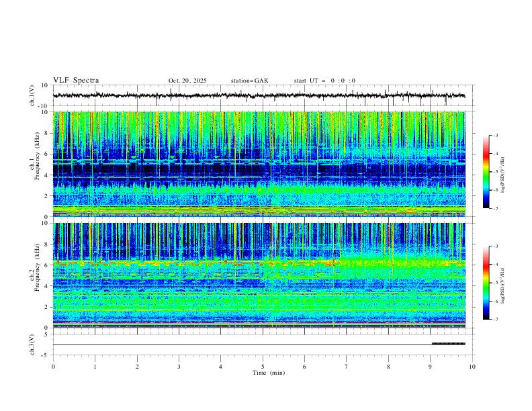Click the "8" kHz tick on ch.1 frequency axis

46,133
